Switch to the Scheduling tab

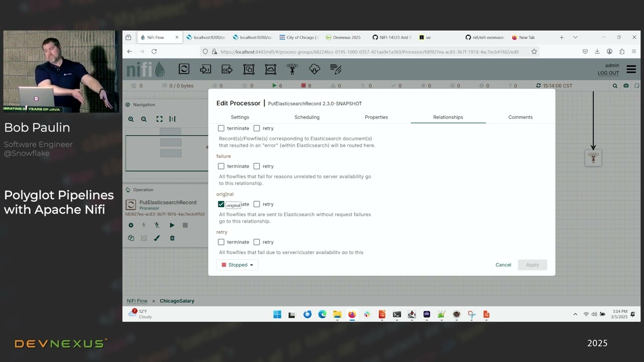click(307, 117)
